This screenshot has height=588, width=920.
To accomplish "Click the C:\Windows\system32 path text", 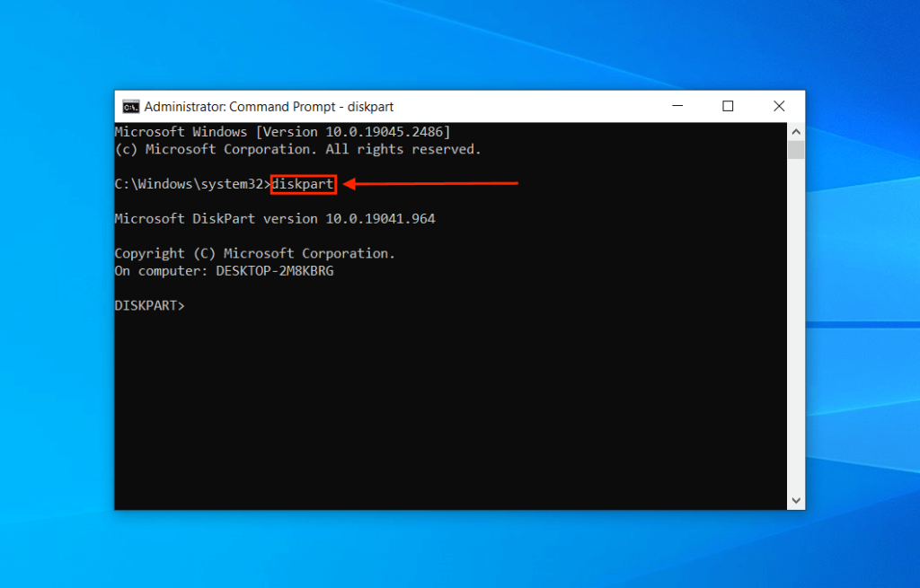I will 189,183.
